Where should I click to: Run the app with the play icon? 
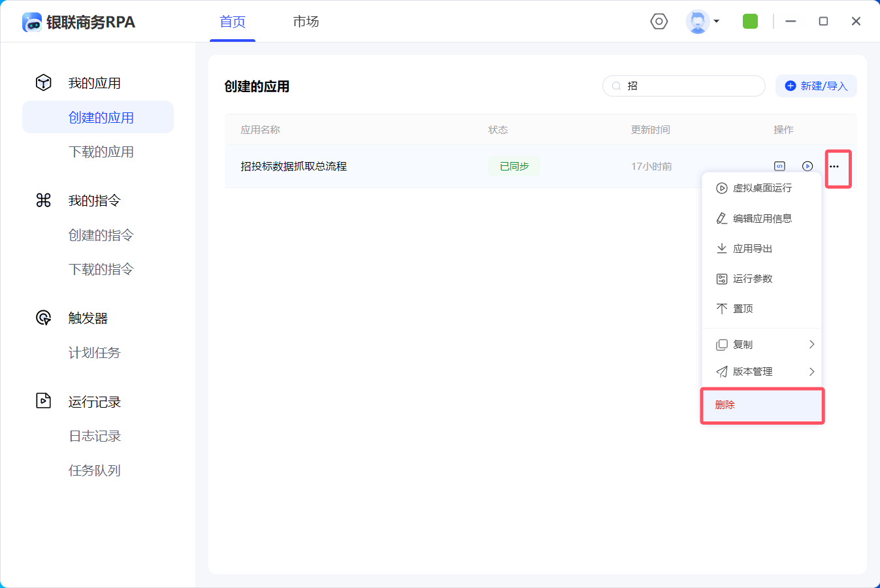pos(807,167)
